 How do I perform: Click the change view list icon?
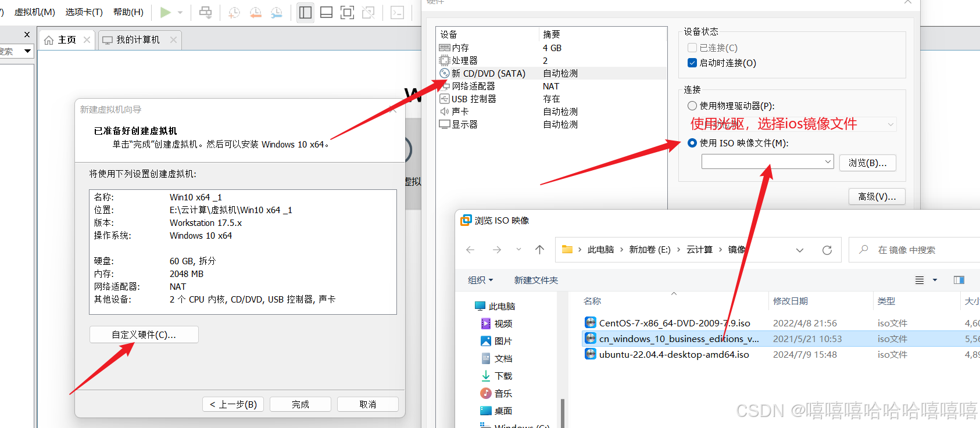coord(920,280)
